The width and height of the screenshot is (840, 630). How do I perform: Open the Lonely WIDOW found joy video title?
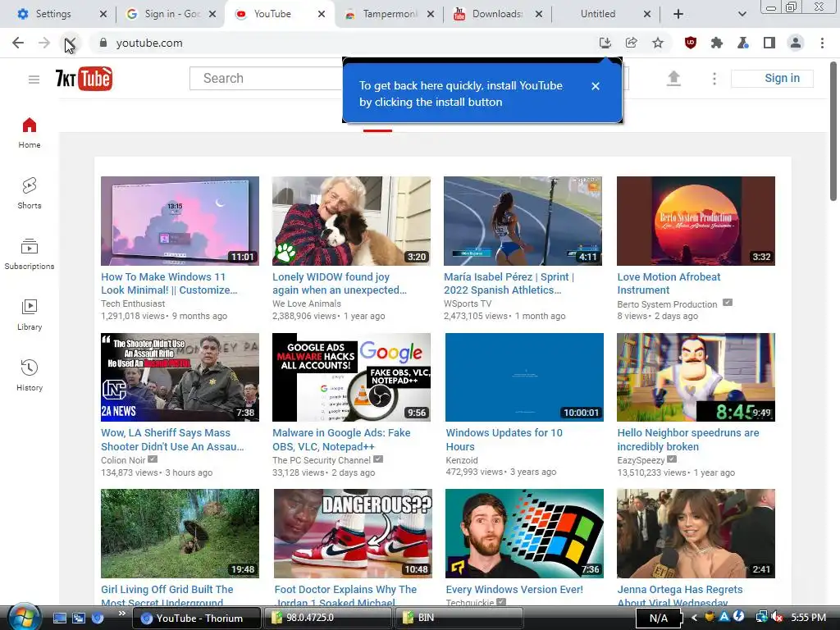[339, 283]
